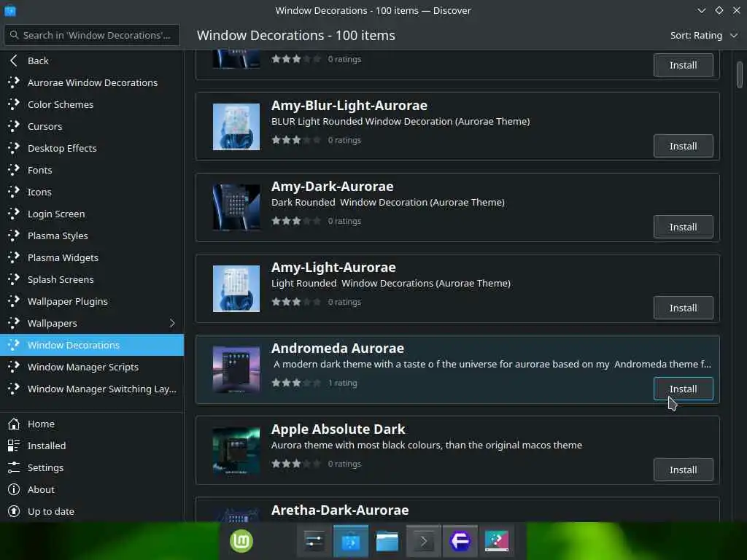
Task: Click the Amy-Dark-Aurorae title
Action: 332,186
